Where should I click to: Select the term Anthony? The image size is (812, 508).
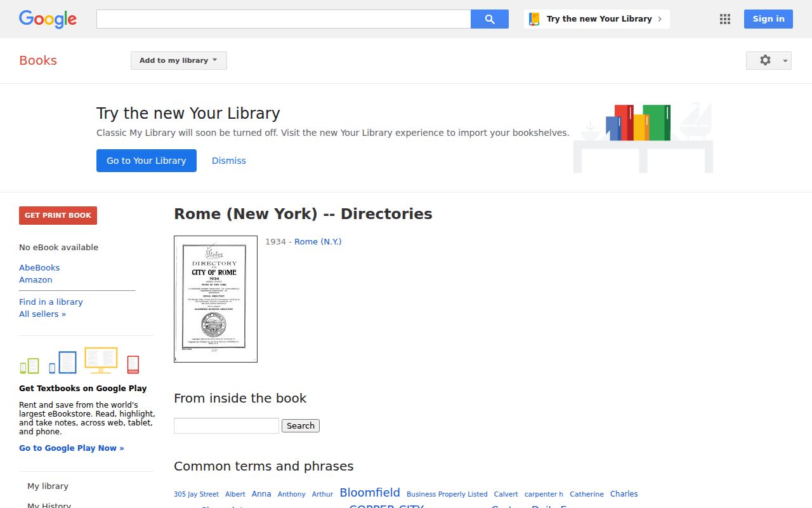292,494
